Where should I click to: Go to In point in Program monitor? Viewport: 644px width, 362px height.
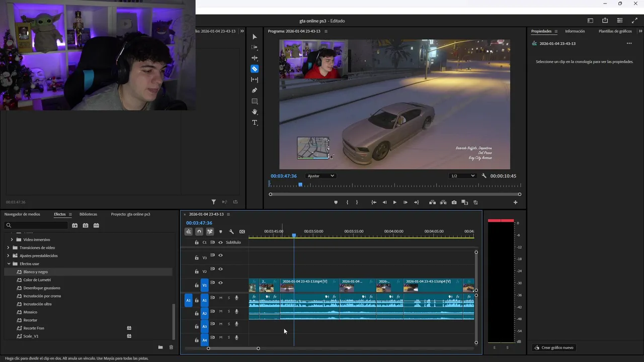point(374,202)
